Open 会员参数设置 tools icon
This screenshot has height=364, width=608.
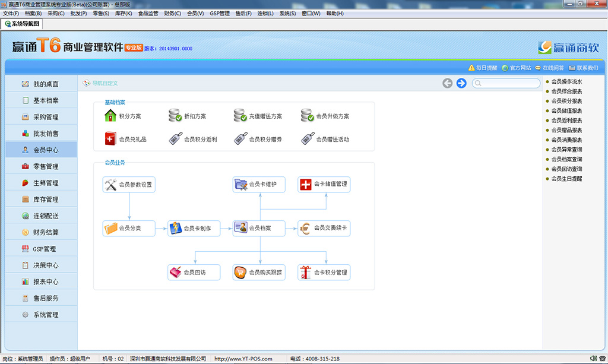111,185
